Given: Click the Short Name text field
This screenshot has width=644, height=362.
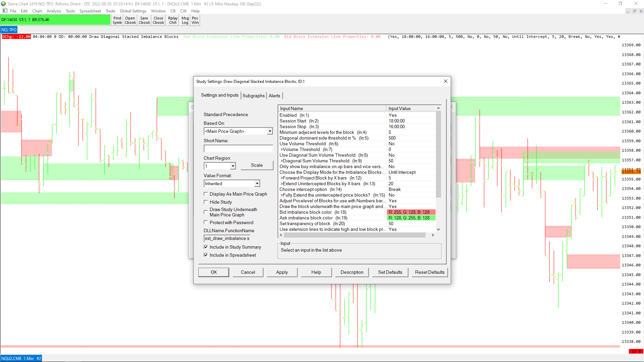Looking at the screenshot, I should tap(238, 149).
